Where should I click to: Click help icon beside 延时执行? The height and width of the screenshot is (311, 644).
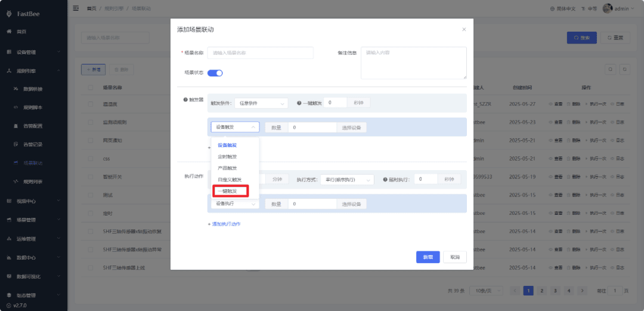tap(385, 179)
